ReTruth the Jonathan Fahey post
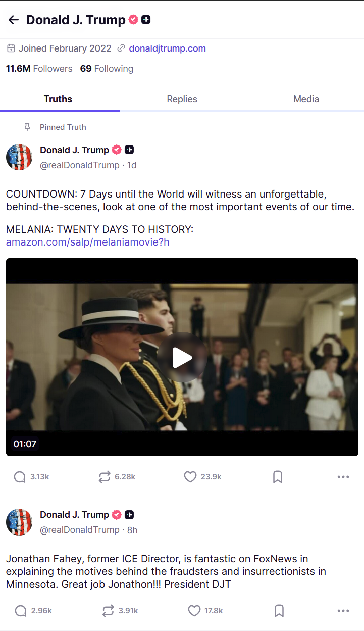Viewport: 364px width, 631px height. click(x=108, y=611)
